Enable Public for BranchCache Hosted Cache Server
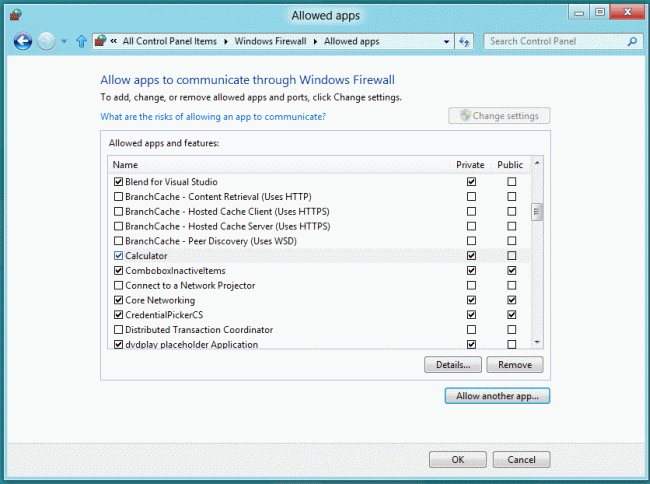 coord(512,226)
